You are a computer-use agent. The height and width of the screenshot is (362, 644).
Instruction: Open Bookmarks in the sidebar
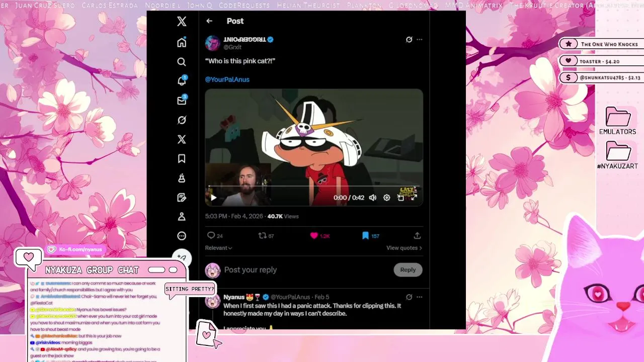click(x=182, y=159)
